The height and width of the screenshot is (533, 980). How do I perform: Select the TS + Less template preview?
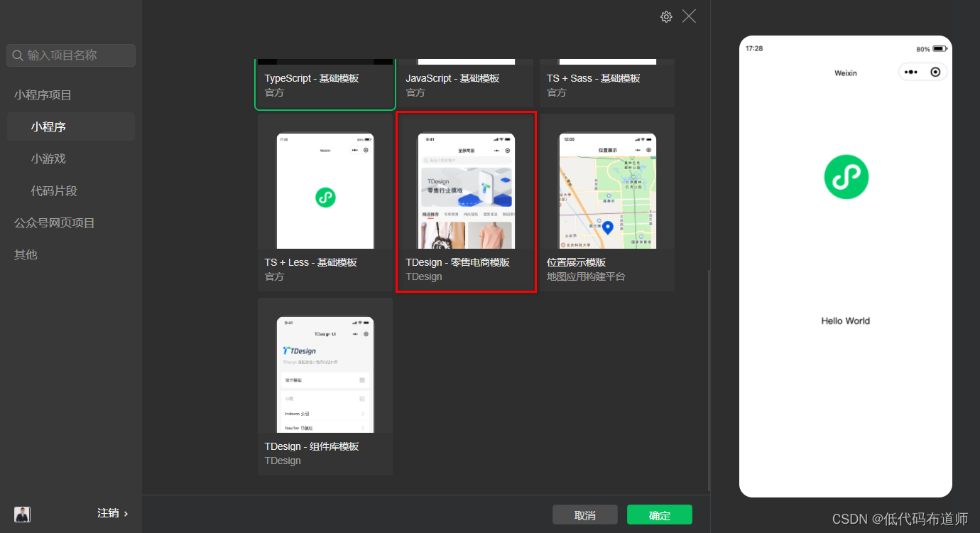pyautogui.click(x=325, y=190)
